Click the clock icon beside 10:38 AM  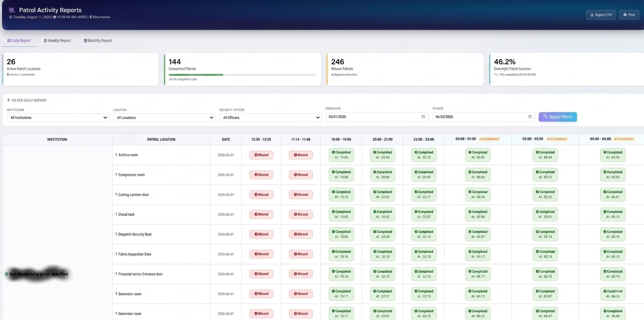point(55,17)
